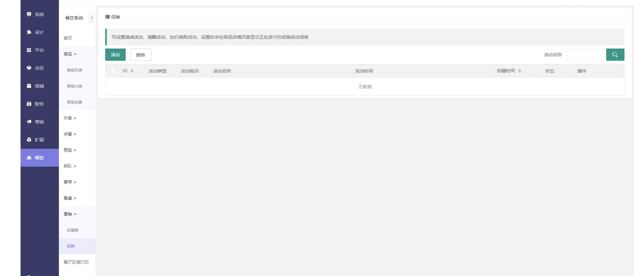Click the 活动时间 column header
Image resolution: width=644 pixels, height=276 pixels.
click(364, 71)
